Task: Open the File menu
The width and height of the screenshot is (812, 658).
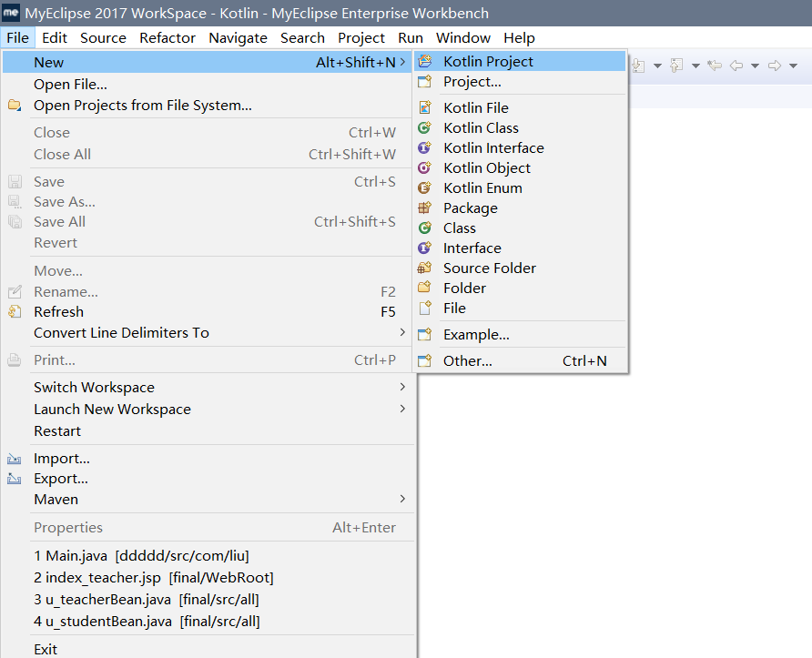Action: [17, 38]
